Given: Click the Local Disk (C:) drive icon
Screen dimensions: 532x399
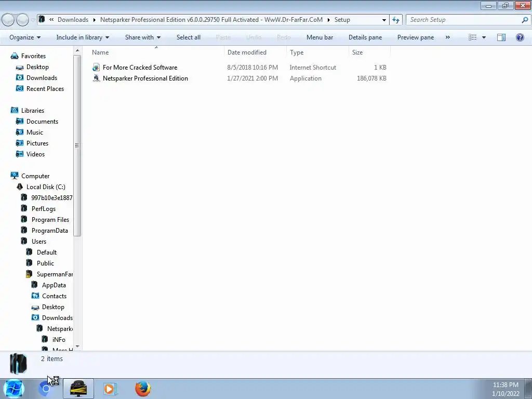Looking at the screenshot, I should [x=20, y=187].
